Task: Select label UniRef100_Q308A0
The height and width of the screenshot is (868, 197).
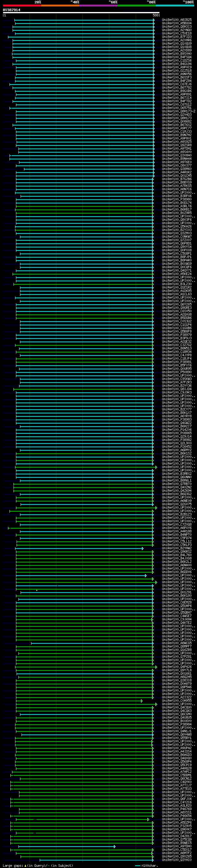Action: 176,155
